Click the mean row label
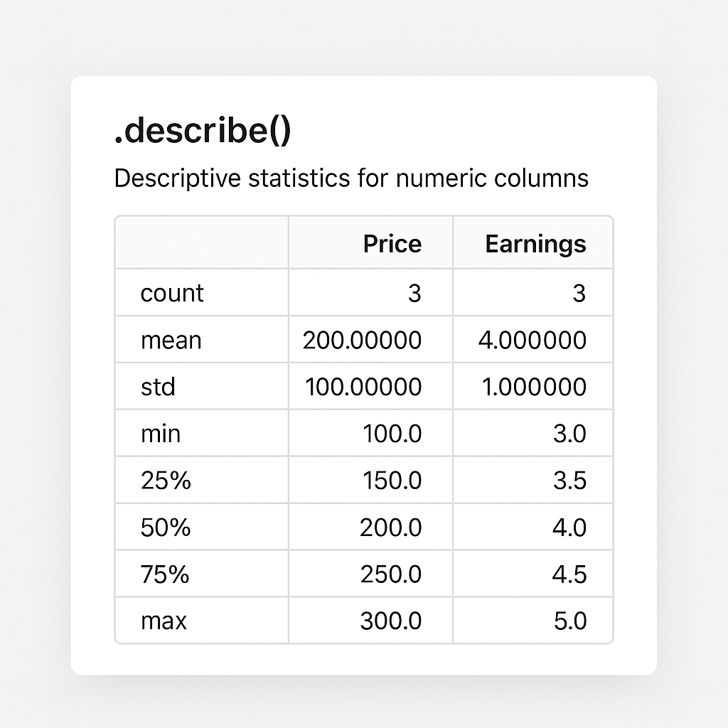This screenshot has width=728, height=728. (171, 340)
